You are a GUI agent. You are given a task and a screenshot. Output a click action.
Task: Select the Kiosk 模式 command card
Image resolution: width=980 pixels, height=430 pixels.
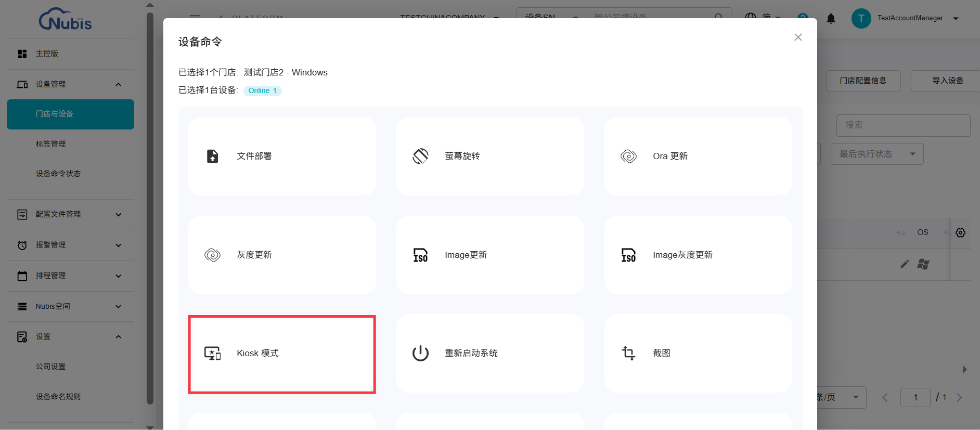pyautogui.click(x=282, y=354)
